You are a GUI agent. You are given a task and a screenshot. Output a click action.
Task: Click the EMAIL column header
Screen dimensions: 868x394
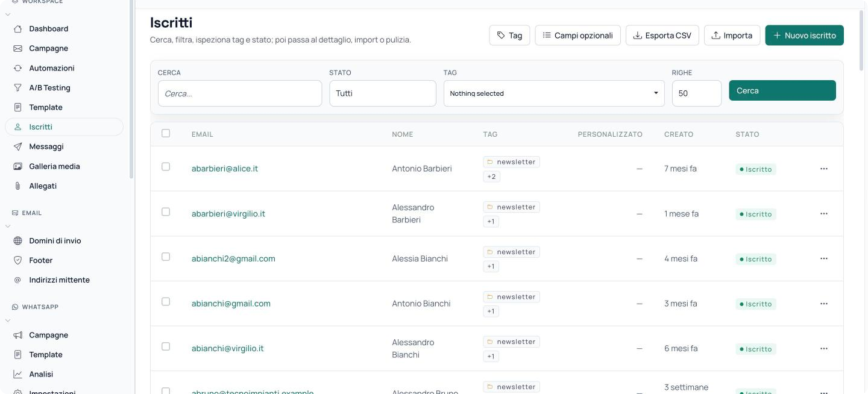point(203,134)
